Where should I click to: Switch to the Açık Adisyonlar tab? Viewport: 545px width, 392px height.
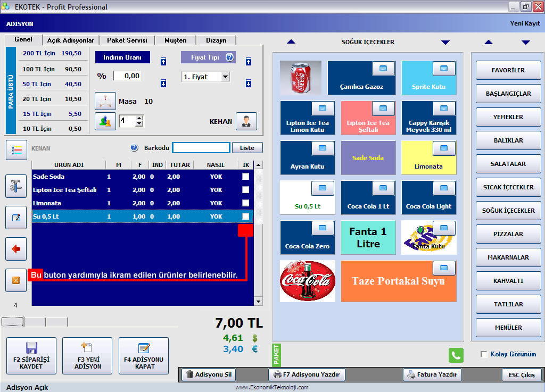71,40
